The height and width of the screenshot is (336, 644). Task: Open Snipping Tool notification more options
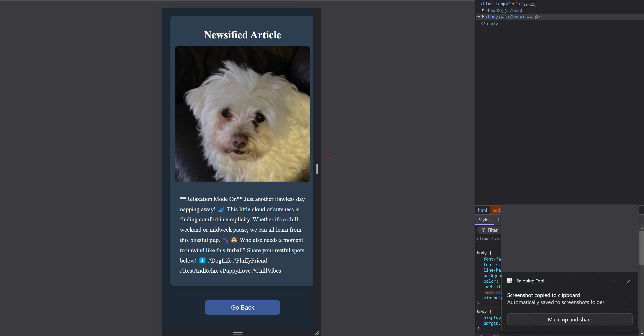(x=613, y=281)
